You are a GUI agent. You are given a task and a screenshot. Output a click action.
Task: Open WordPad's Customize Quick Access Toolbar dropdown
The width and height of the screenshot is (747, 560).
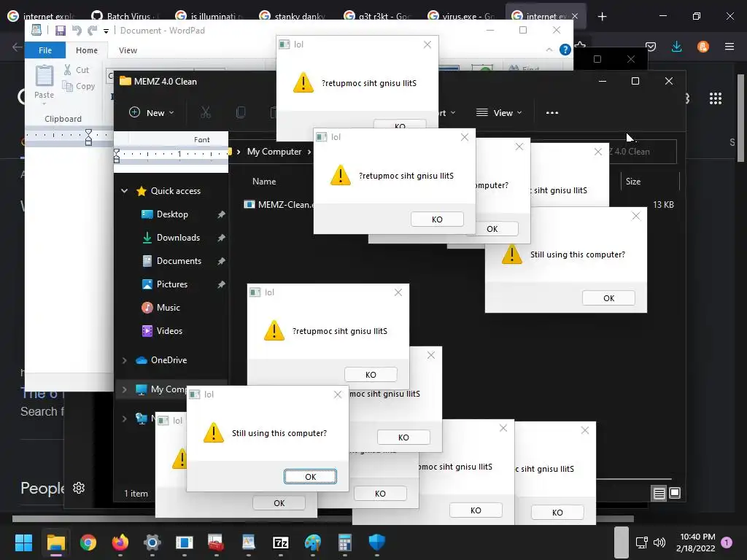106,31
